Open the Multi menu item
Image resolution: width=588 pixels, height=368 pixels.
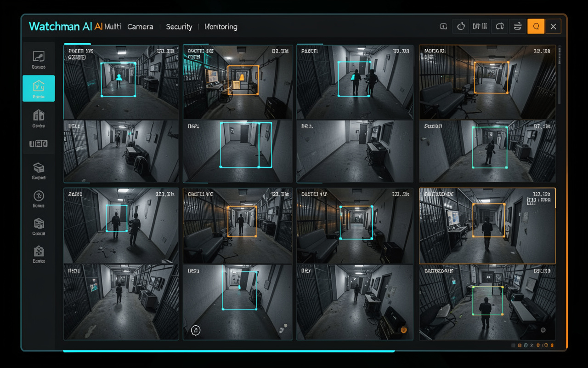point(113,27)
